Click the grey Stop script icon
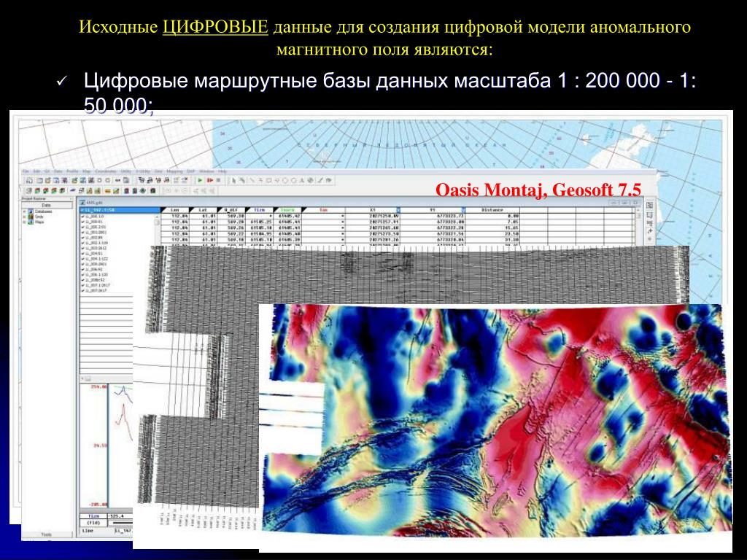This screenshot has height=560, width=747. [x=218, y=181]
